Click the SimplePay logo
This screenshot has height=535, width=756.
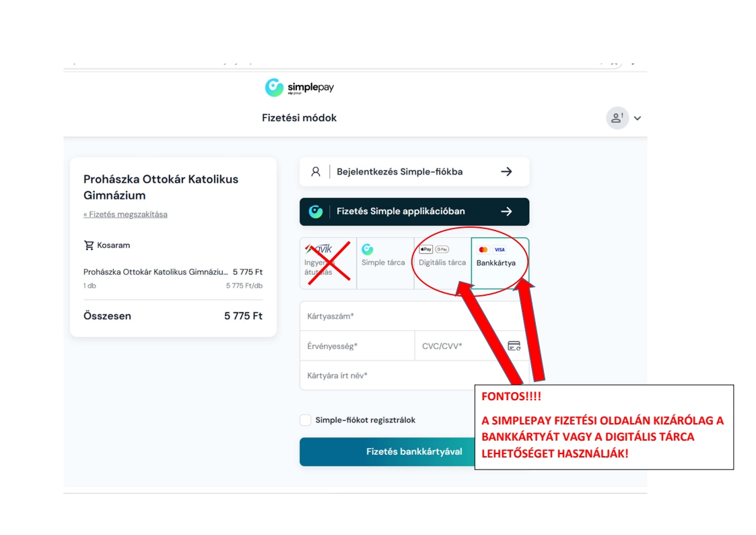[300, 88]
